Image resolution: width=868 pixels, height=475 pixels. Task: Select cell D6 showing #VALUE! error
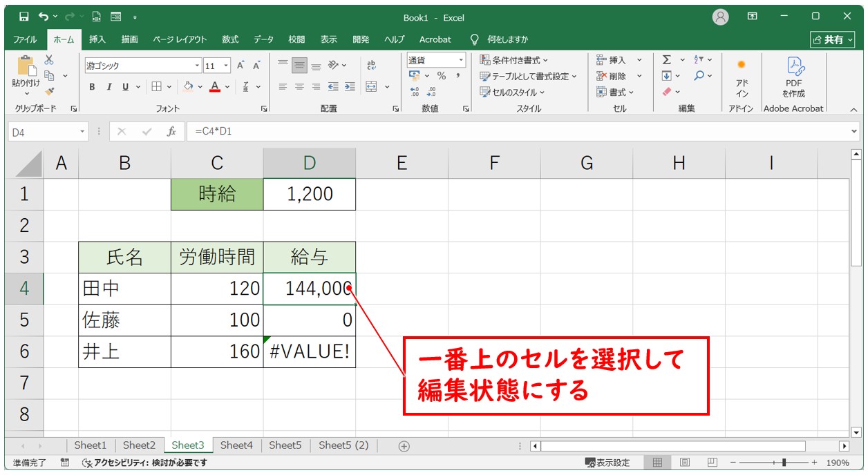coord(310,352)
